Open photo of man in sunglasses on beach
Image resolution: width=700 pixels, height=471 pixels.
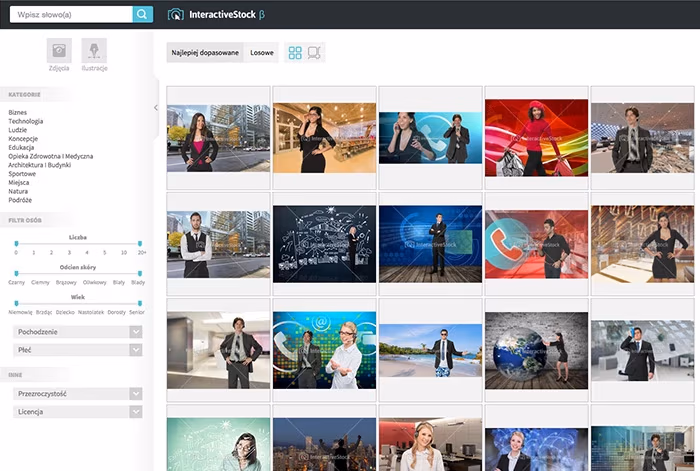pyautogui.click(x=430, y=350)
